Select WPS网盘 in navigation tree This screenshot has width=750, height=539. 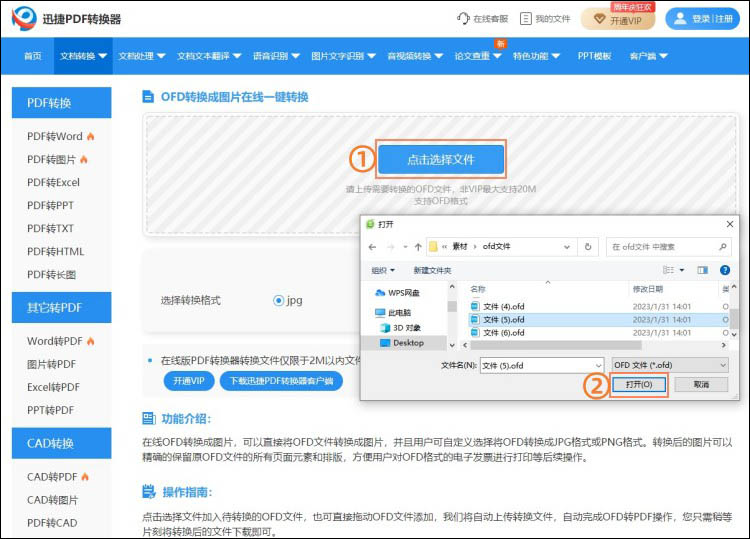tap(397, 293)
